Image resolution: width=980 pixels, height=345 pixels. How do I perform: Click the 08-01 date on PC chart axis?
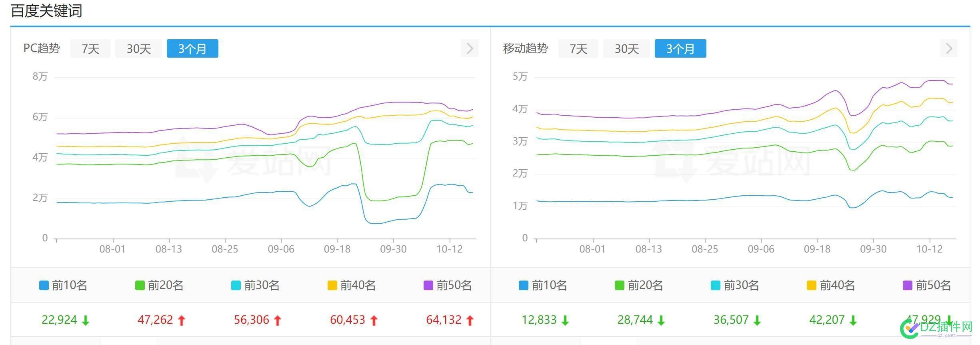[x=112, y=249]
